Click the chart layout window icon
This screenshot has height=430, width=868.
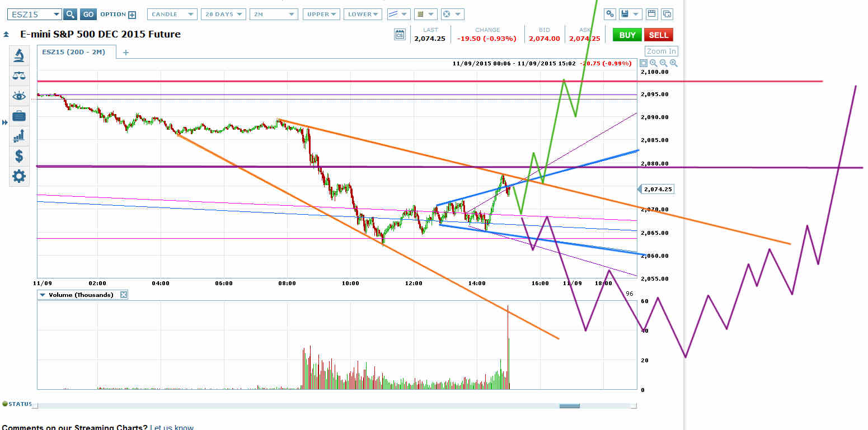coord(651,15)
